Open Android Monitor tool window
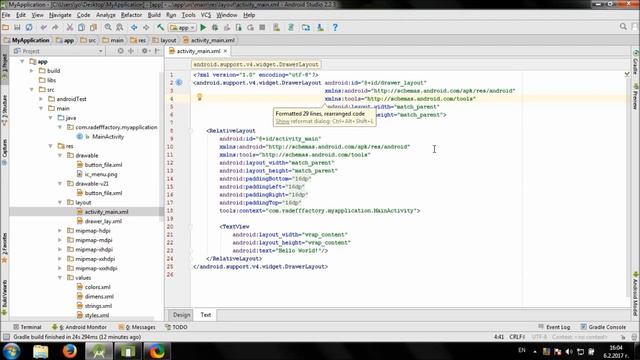 click(x=80, y=327)
